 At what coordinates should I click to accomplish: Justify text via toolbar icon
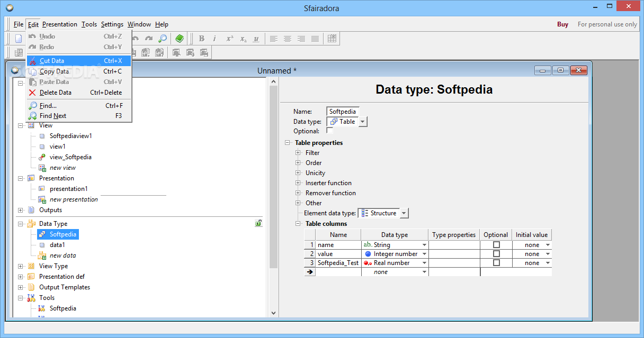pos(315,39)
